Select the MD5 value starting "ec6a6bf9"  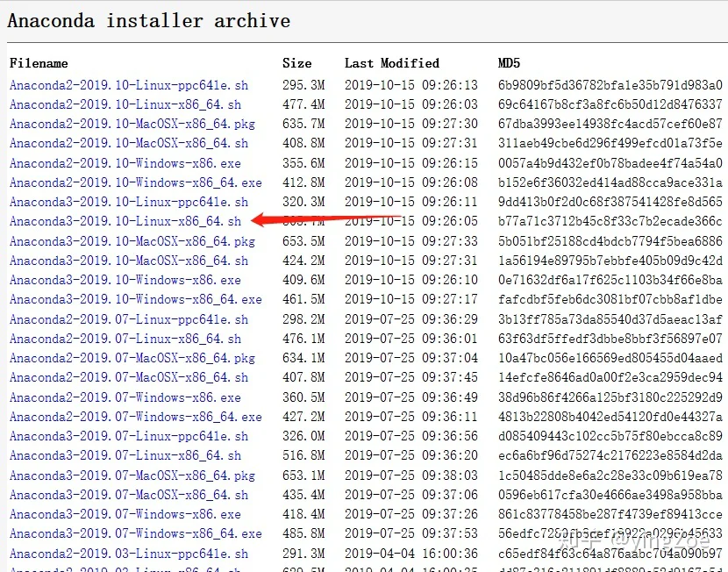tap(610, 455)
